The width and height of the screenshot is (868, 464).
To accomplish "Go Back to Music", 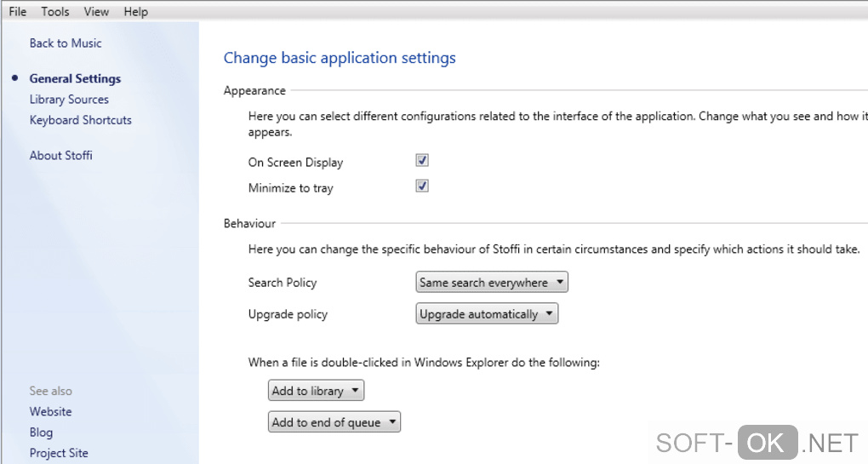I will pos(66,43).
